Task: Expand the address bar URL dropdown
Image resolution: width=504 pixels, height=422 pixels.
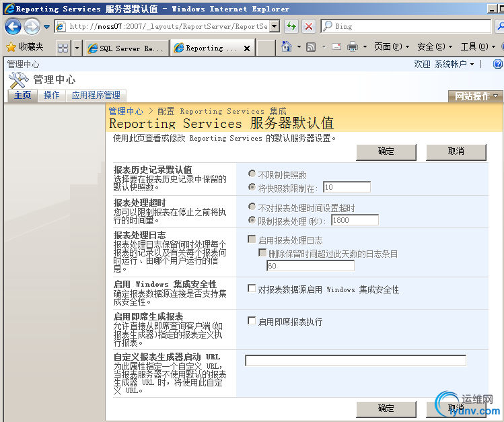Action: (275, 26)
